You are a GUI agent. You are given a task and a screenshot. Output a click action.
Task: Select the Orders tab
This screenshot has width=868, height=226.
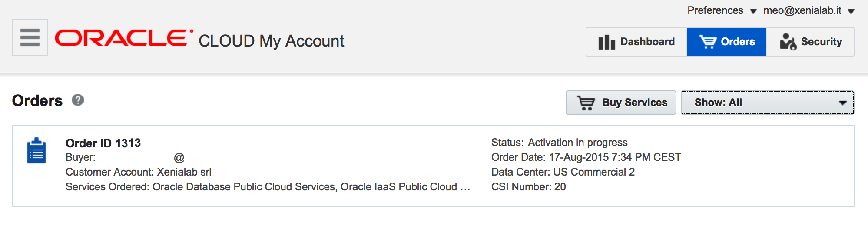pos(727,42)
